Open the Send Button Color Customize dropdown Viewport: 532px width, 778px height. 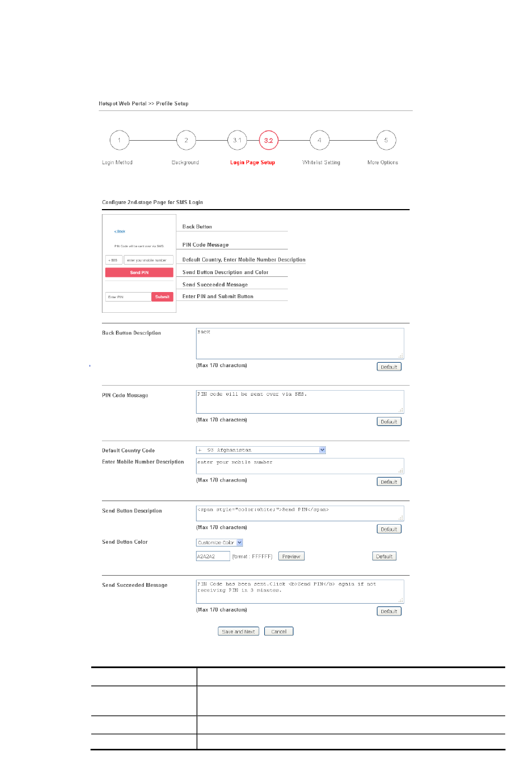tap(220, 543)
